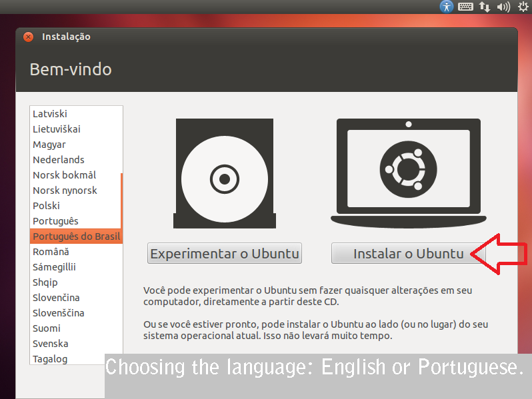532x399 pixels.
Task: Pick Norsk bokmål language
Action: (x=75, y=175)
